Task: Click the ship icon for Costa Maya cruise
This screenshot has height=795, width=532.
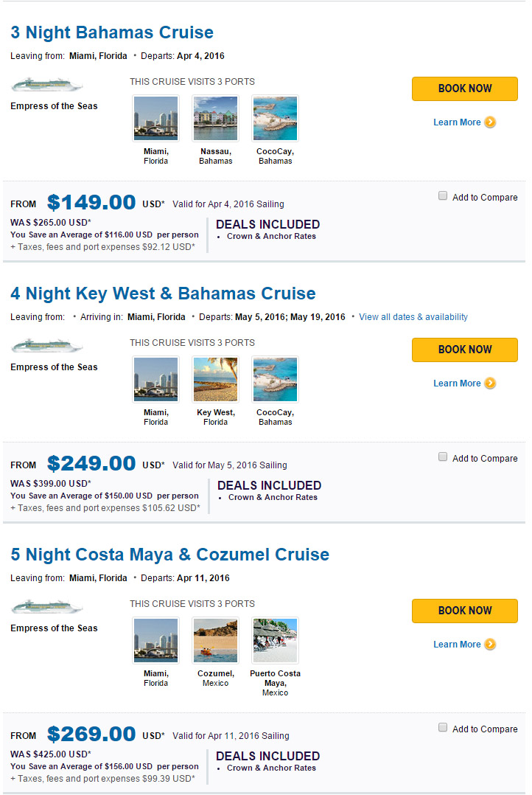Action: [47, 607]
